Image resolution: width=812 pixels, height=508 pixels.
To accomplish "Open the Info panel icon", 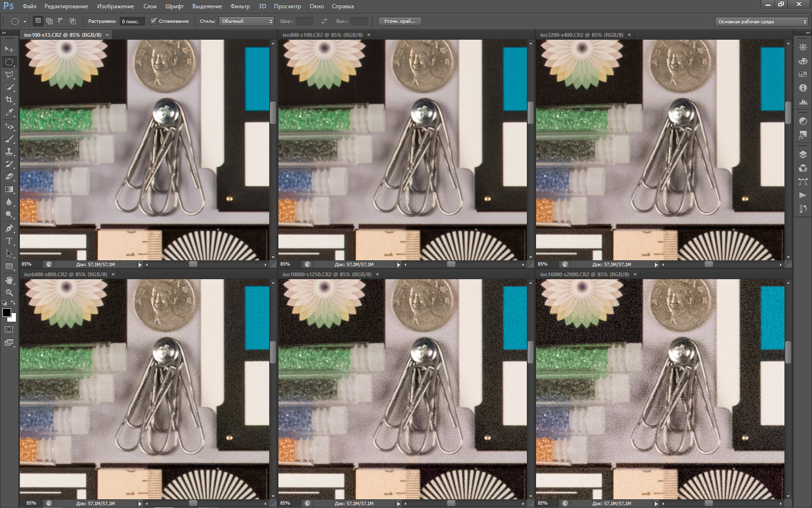I will [803, 88].
